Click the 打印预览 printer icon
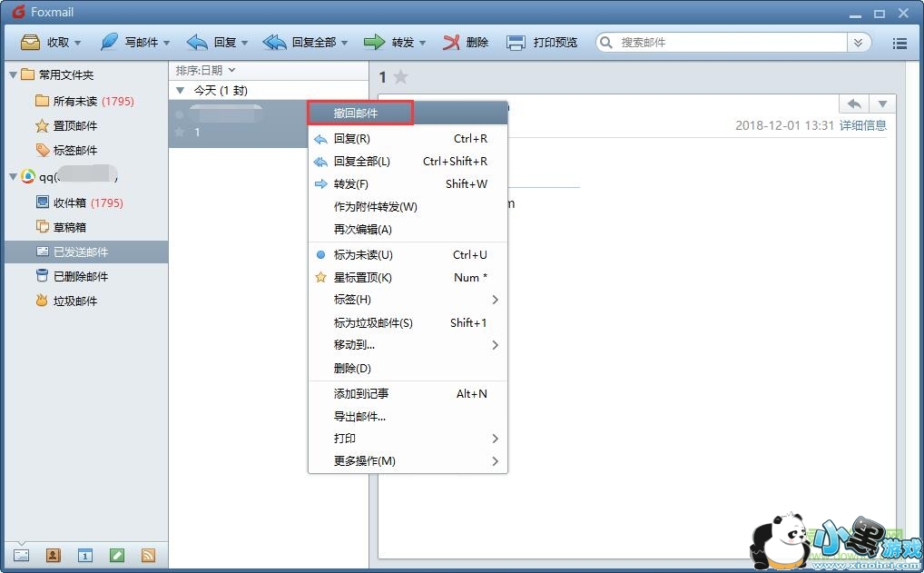This screenshot has width=924, height=573. pyautogui.click(x=516, y=43)
